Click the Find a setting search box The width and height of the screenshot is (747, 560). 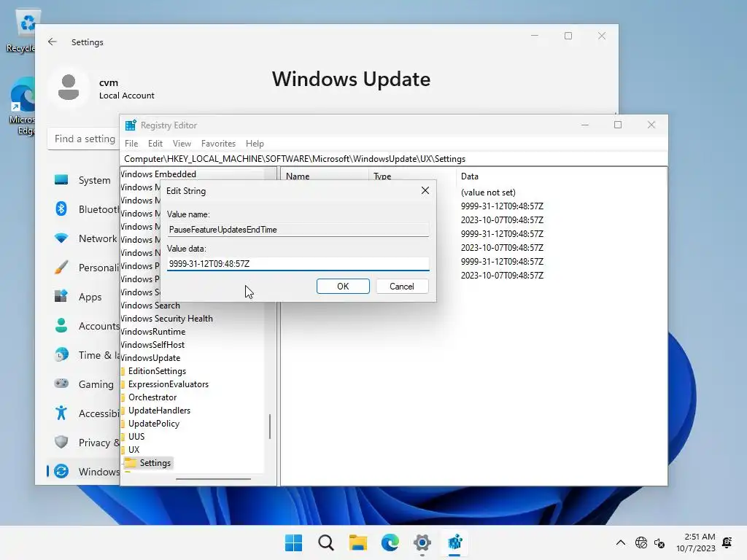[x=84, y=139]
